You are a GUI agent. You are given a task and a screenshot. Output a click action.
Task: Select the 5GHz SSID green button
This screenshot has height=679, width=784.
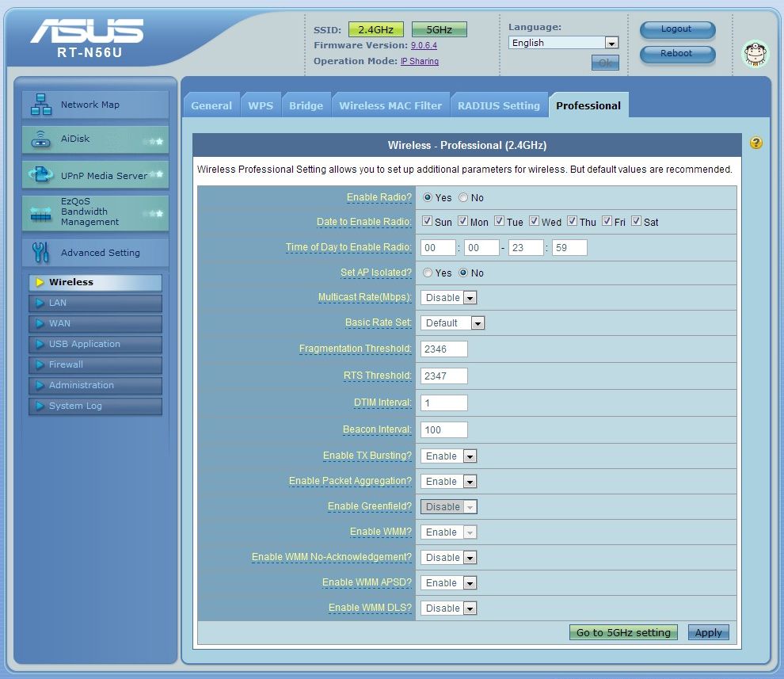pyautogui.click(x=439, y=29)
